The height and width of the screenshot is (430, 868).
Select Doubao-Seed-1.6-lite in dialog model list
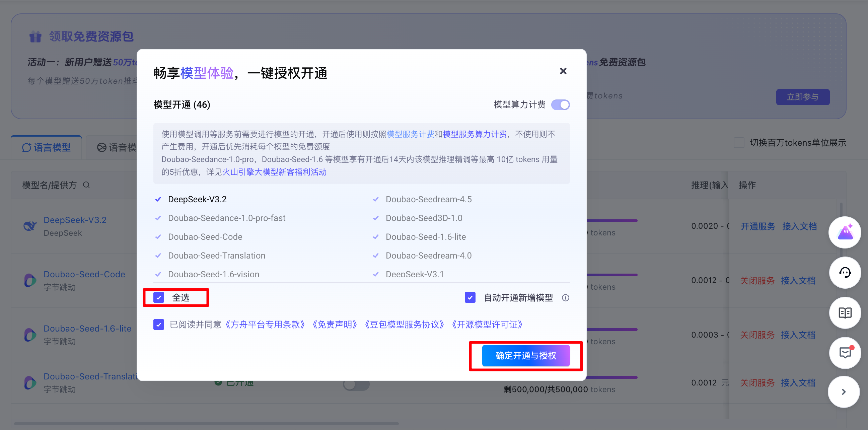click(420, 237)
